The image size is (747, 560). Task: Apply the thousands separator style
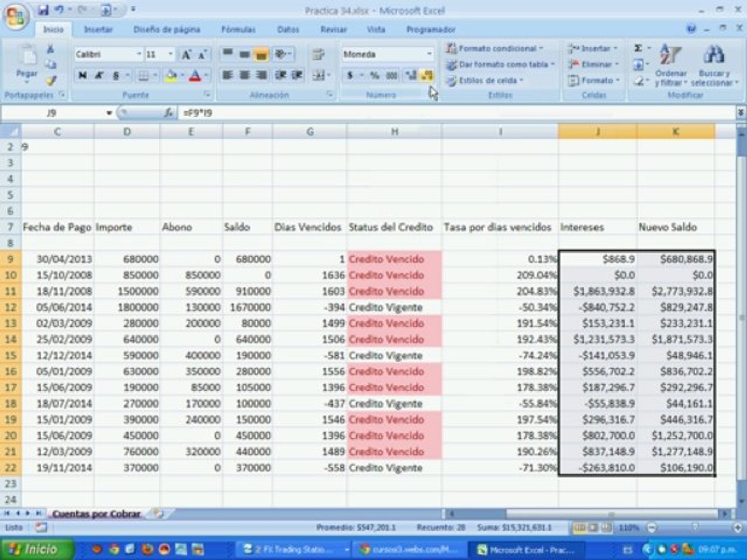(392, 76)
